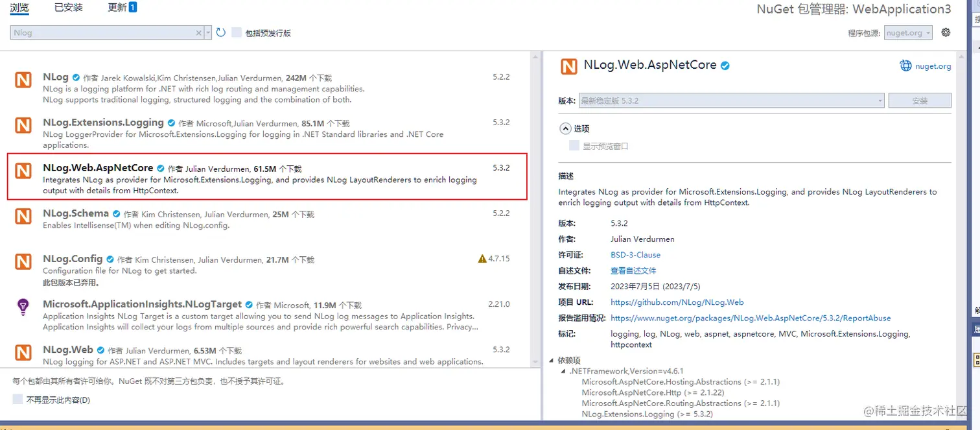Click the NLog.Config package icon
This screenshot has width=980, height=430.
(23, 261)
